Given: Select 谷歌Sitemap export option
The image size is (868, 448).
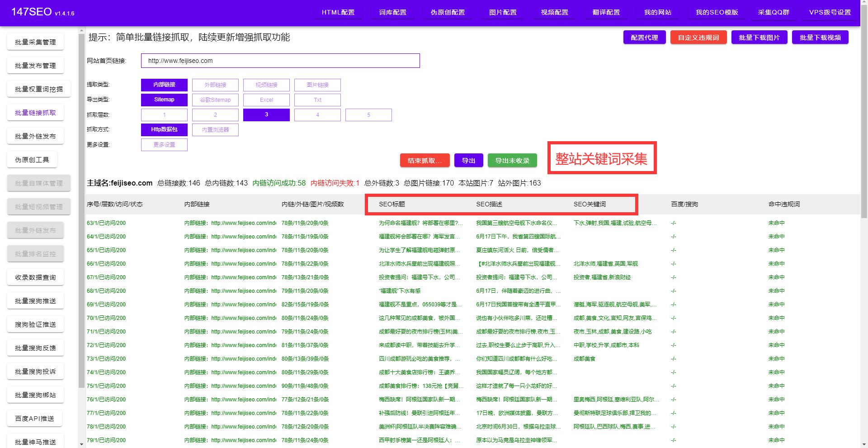Looking at the screenshot, I should 215,100.
